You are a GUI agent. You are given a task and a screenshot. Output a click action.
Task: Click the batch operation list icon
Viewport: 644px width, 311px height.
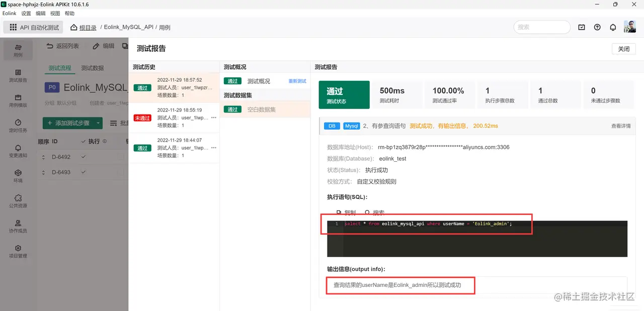[113, 123]
